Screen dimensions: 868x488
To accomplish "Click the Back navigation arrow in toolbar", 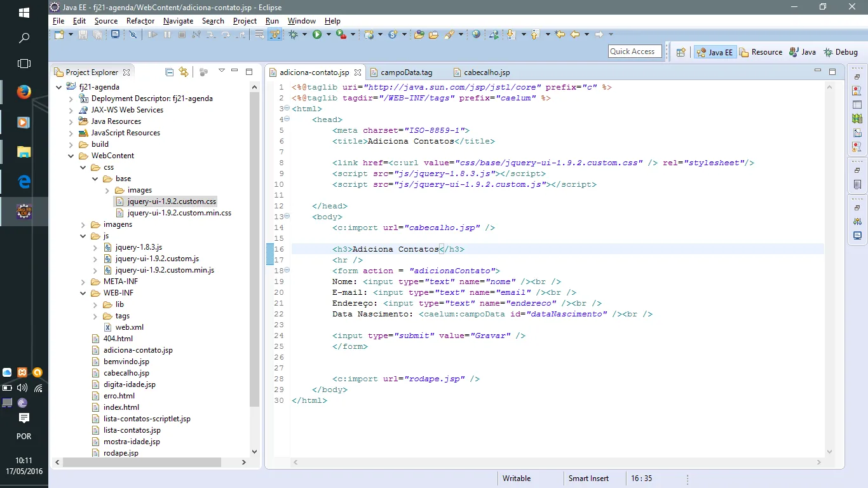I will click(x=575, y=34).
